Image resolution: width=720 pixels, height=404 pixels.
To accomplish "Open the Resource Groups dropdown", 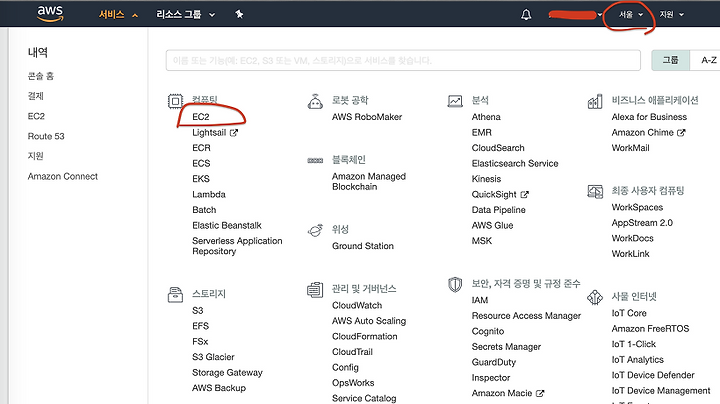I will coord(186,15).
